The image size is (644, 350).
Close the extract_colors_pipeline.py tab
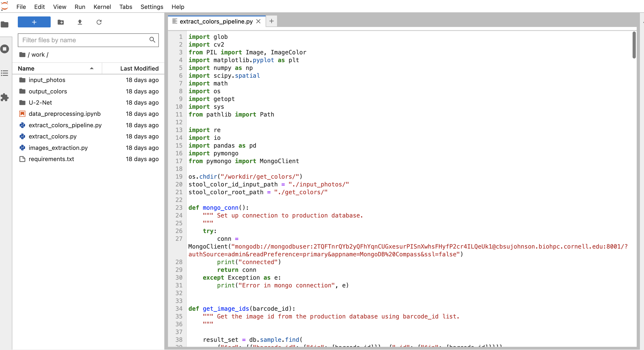259,21
